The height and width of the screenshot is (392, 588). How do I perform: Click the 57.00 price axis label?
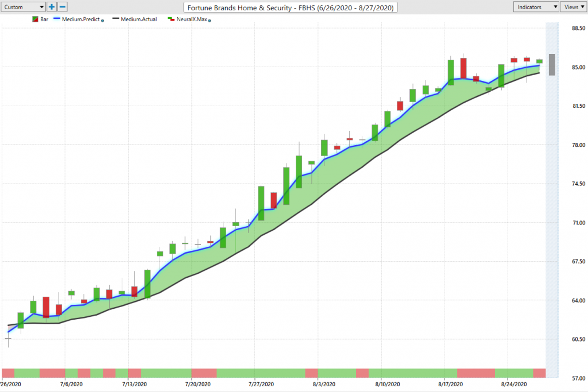coord(578,378)
